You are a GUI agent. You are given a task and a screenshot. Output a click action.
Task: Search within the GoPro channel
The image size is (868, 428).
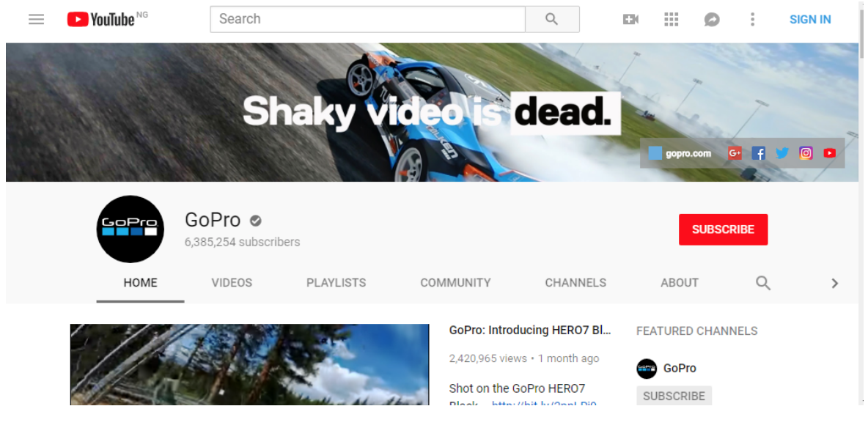(762, 283)
